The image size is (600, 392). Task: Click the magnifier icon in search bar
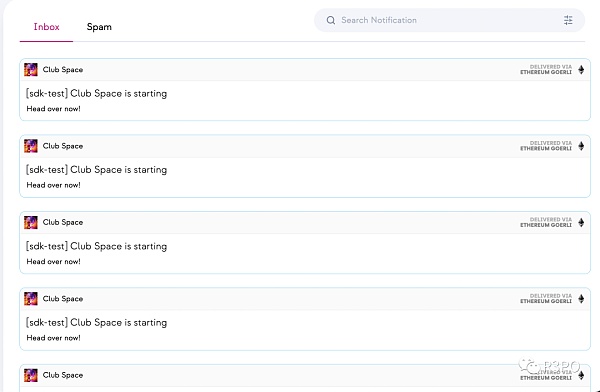coord(331,20)
